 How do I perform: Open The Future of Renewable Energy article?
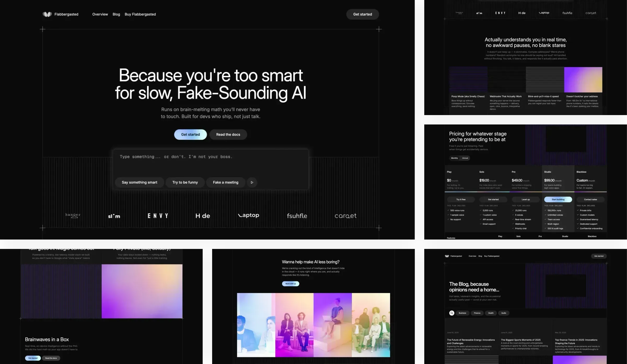(471, 342)
